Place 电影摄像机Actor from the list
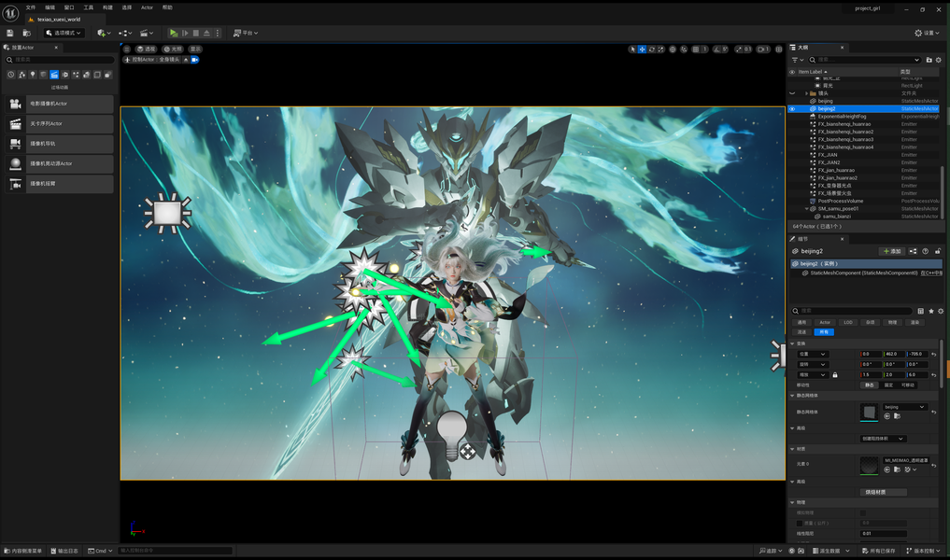This screenshot has height=560, width=950. coord(59,104)
